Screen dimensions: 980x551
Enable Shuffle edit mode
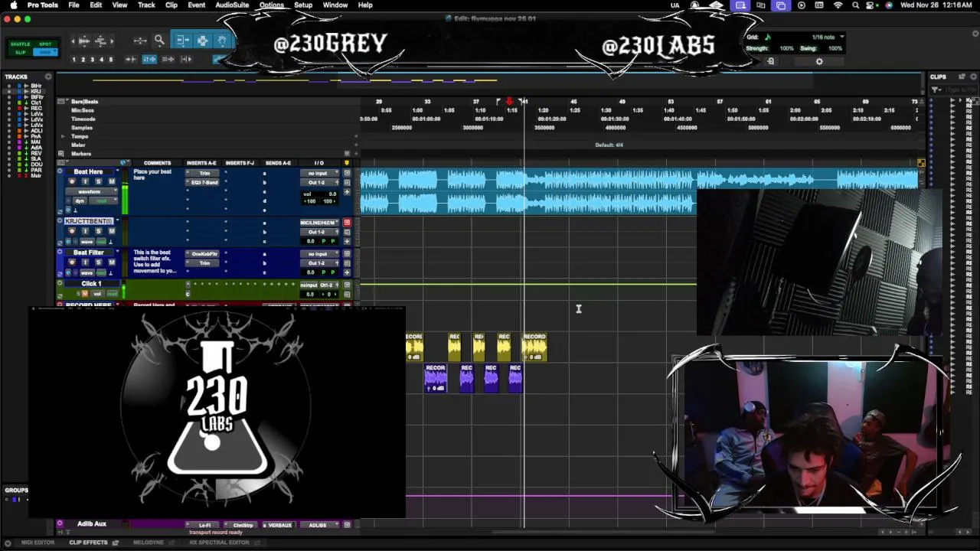[x=21, y=44]
